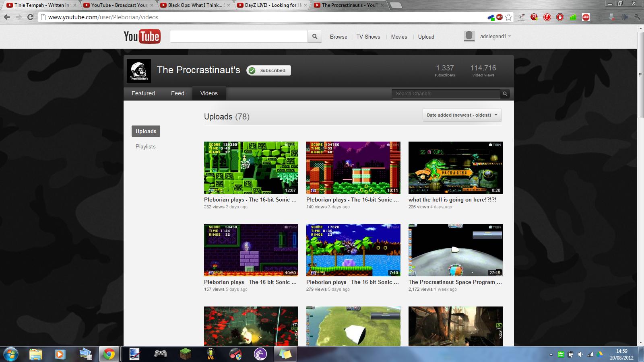Switch to DayZ LIVE browser tab
This screenshot has width=644, height=362.
point(273,5)
